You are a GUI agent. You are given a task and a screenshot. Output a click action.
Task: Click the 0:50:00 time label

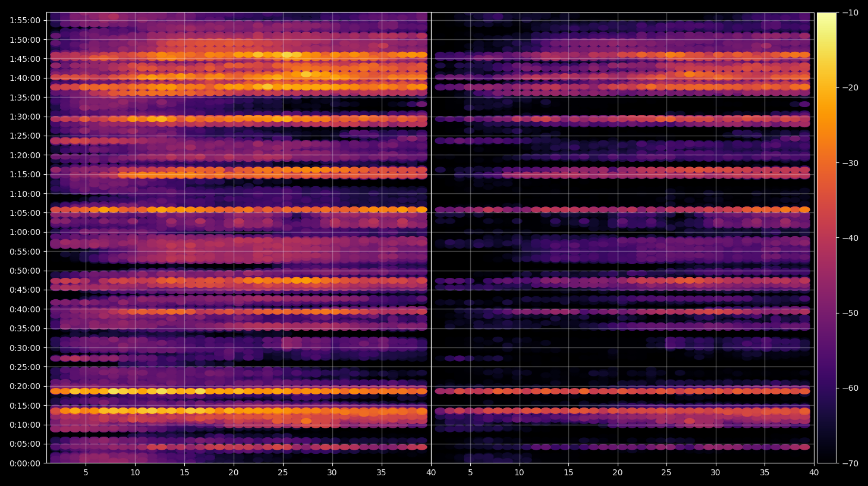25,271
